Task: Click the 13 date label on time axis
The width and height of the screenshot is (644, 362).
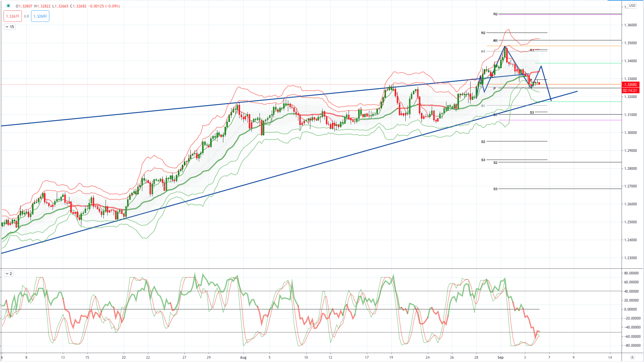Action: point(63,358)
